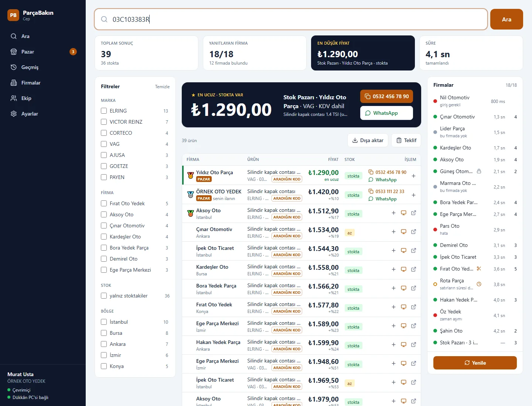Select the İstanbul region checkbox

point(104,322)
